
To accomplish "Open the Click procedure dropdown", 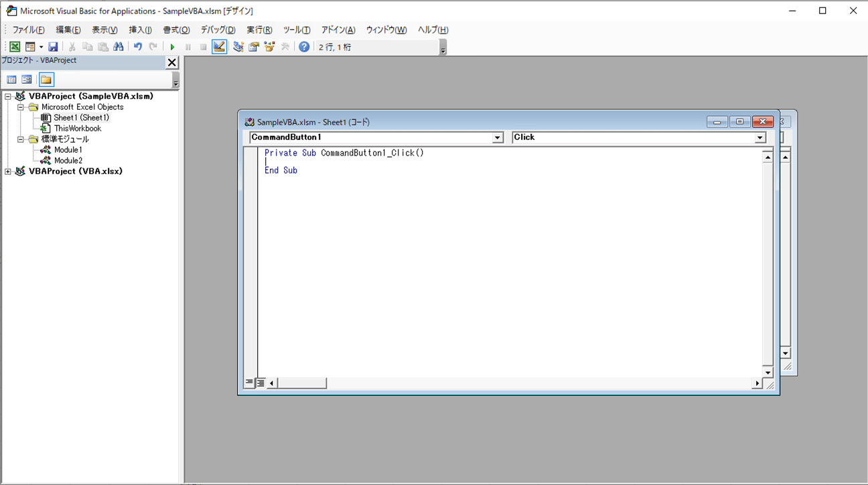I will click(760, 137).
